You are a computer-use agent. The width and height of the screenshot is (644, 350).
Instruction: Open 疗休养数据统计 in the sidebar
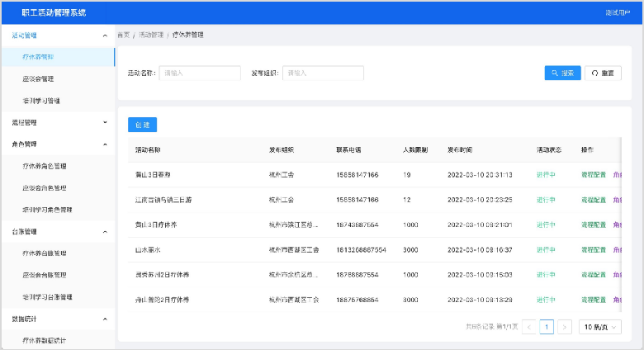[45, 339]
